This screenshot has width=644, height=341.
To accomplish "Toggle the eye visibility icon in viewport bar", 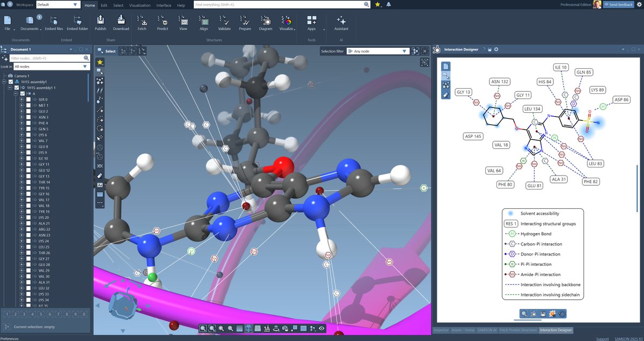I will point(321,328).
